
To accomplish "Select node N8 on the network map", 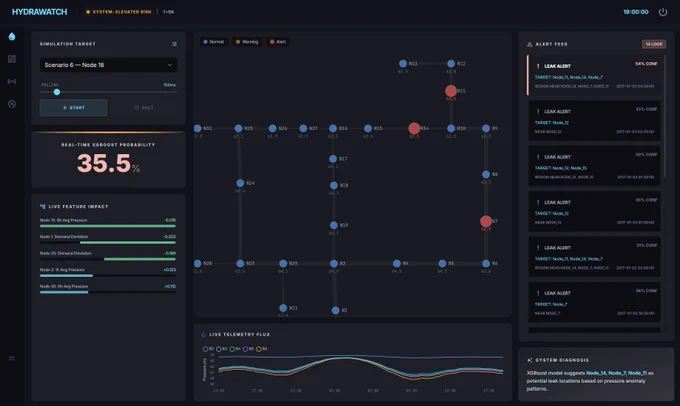I will [486, 174].
